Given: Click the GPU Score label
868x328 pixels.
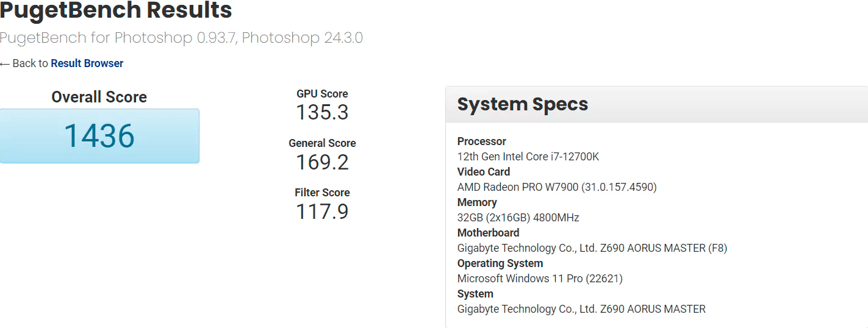Looking at the screenshot, I should pyautogui.click(x=322, y=94).
